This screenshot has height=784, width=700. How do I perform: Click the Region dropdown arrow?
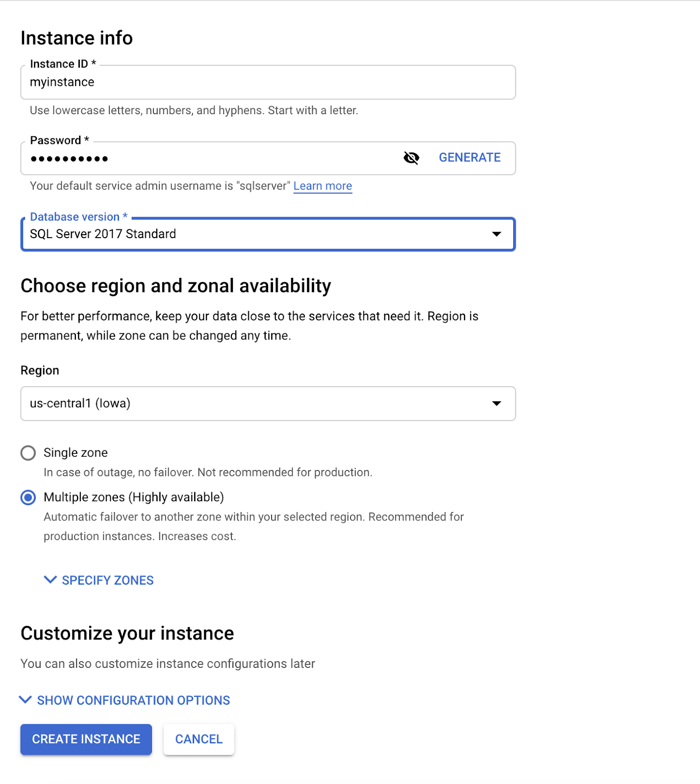[497, 404]
